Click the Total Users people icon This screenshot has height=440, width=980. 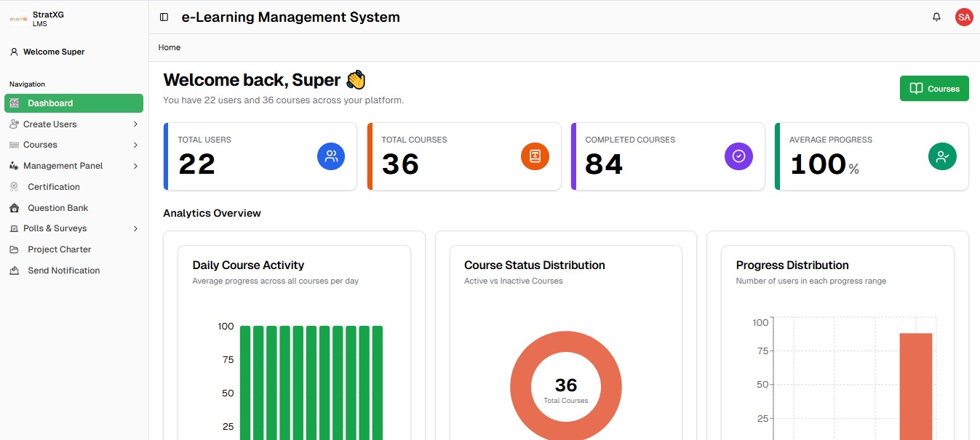tap(331, 156)
